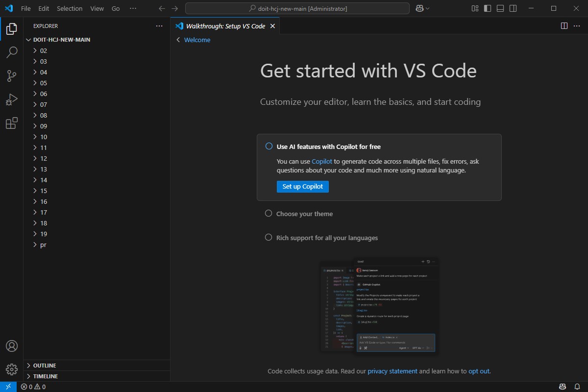Open notifications bell in status bar

[x=577, y=387]
